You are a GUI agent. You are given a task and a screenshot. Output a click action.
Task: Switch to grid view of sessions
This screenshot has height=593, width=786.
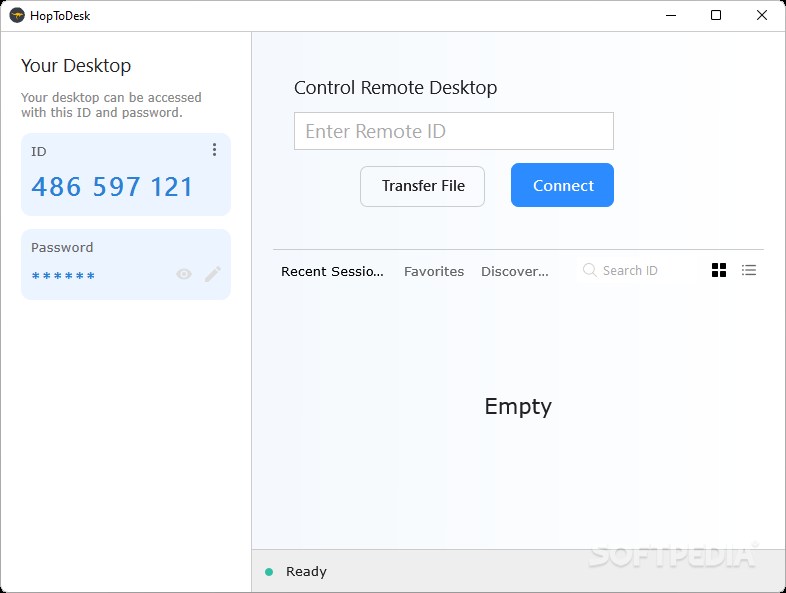719,270
